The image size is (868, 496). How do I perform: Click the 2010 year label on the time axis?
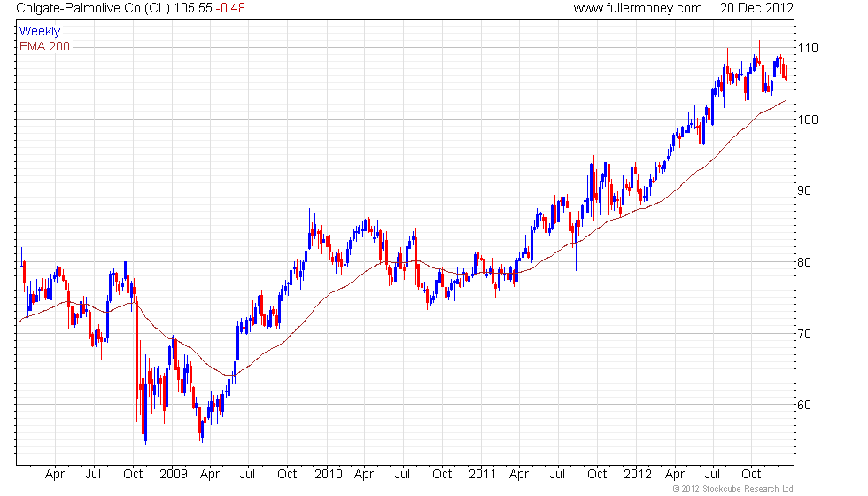click(329, 475)
